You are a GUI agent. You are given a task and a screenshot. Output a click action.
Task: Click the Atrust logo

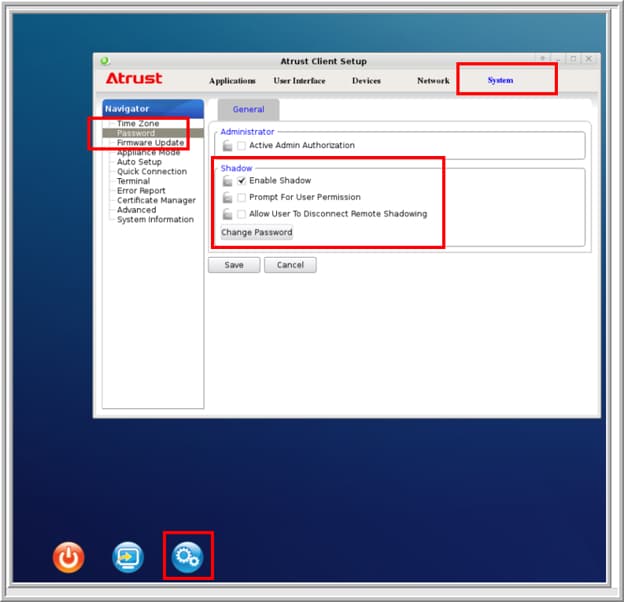[x=134, y=78]
